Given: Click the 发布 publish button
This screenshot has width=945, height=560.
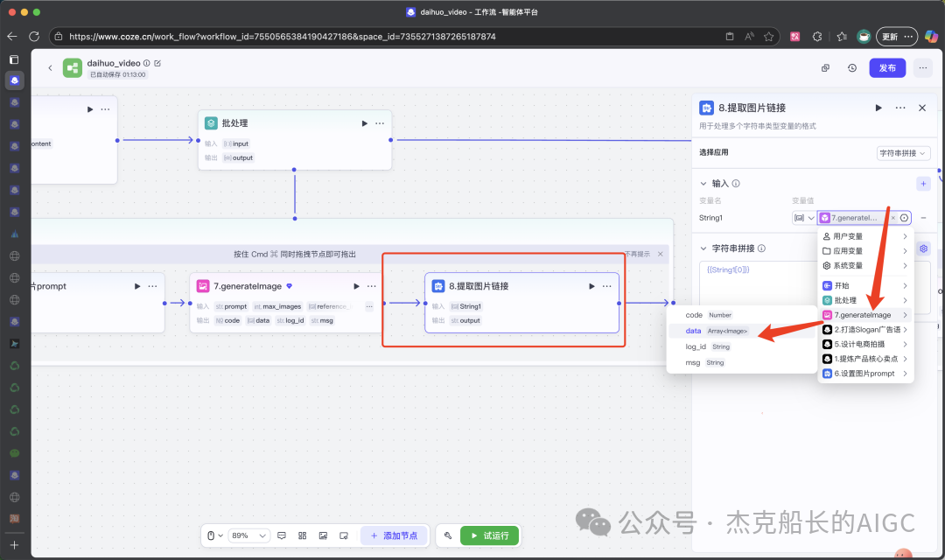Looking at the screenshot, I should coord(887,68).
